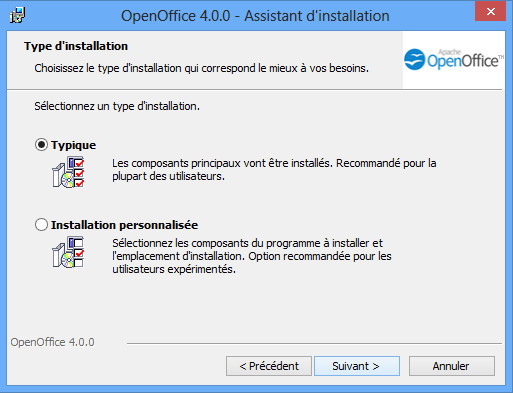Continue with the Suivant button

(x=357, y=366)
